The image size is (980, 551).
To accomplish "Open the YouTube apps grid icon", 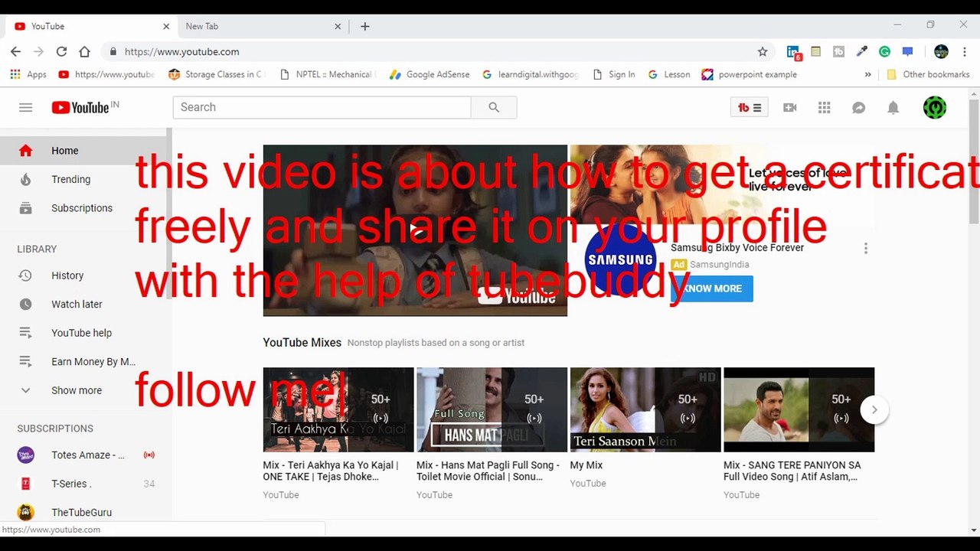I will click(x=824, y=108).
